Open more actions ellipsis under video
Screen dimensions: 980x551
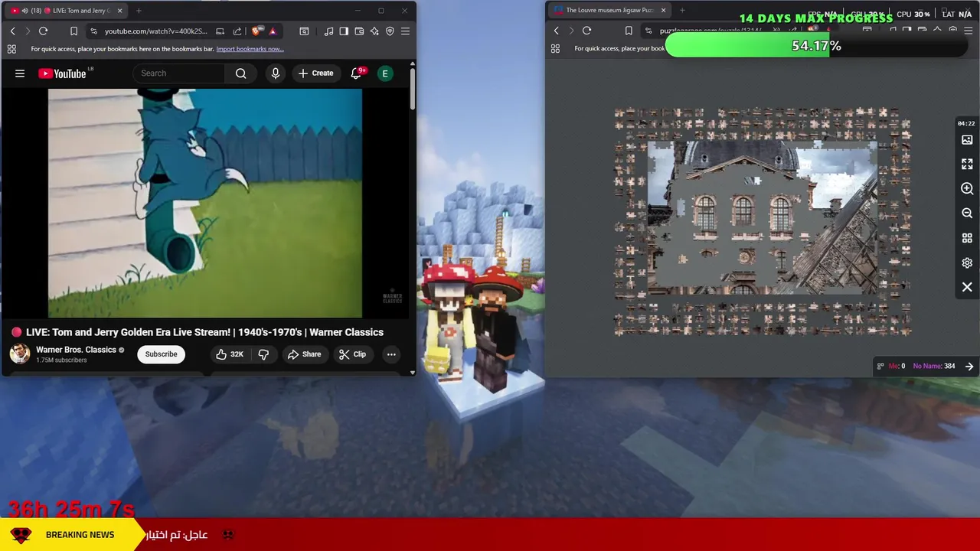click(x=391, y=354)
